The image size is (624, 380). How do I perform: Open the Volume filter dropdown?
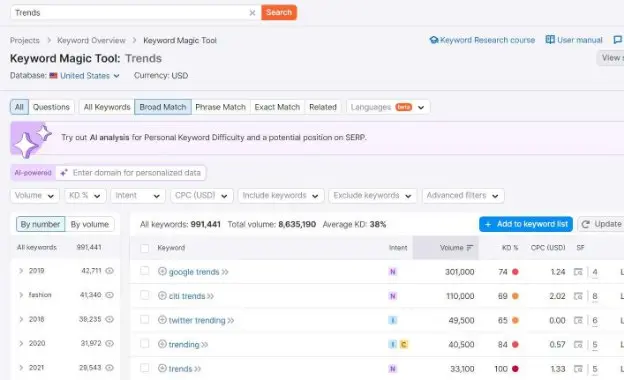tap(34, 196)
